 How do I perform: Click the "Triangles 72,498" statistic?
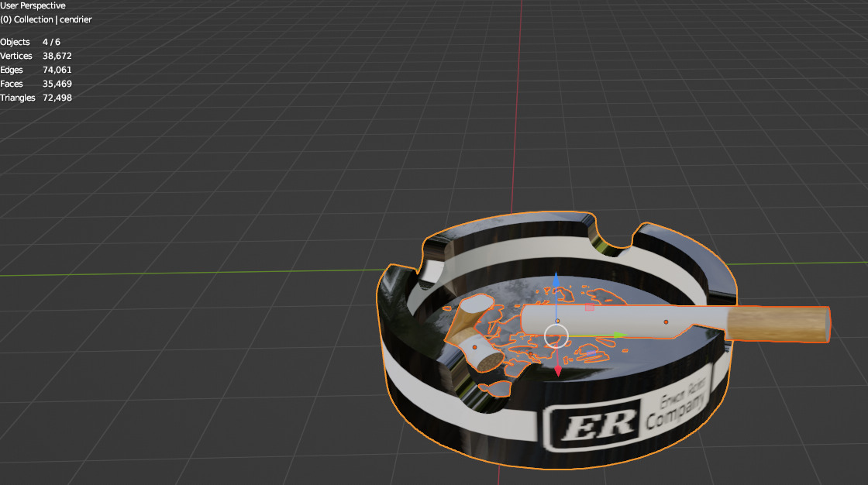click(x=36, y=98)
